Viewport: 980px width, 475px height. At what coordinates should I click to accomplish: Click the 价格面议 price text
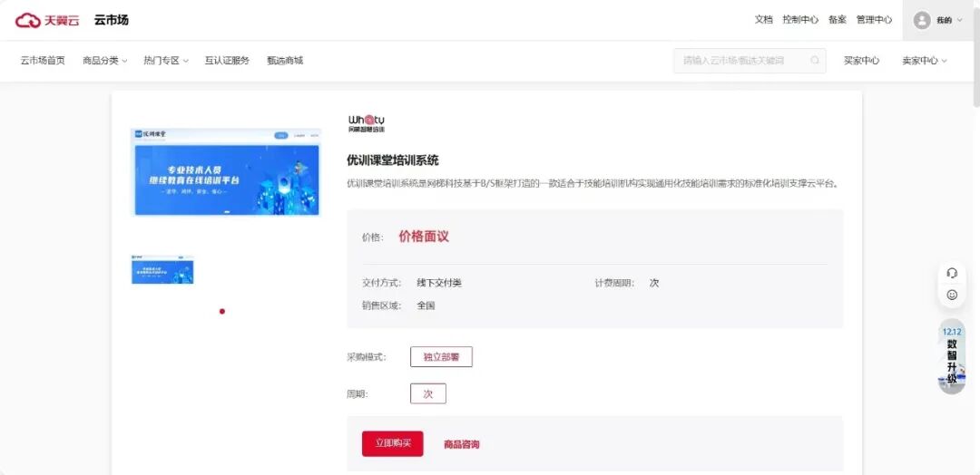coord(424,237)
